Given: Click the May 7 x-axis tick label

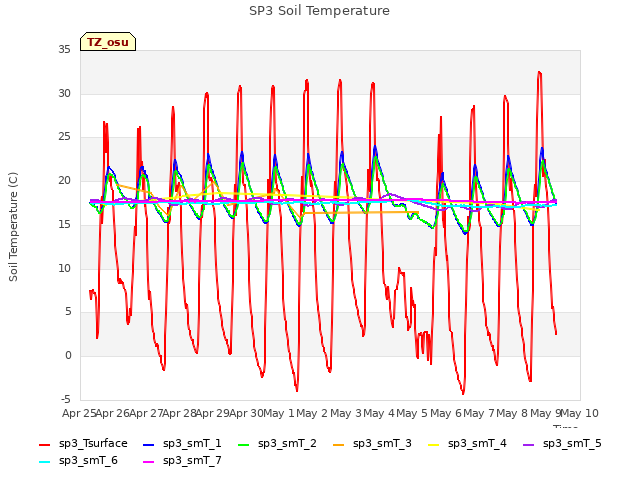Looking at the screenshot, I should [479, 413].
